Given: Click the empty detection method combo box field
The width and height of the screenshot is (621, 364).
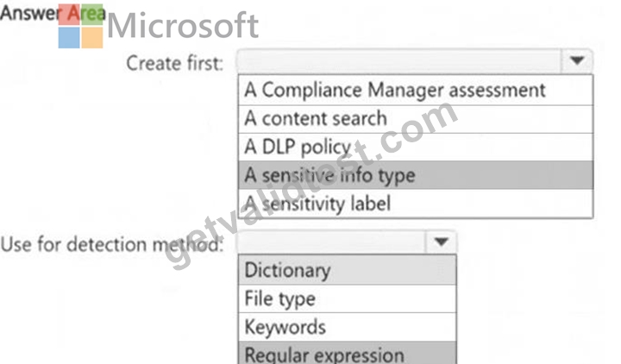Looking at the screenshot, I should [x=331, y=242].
